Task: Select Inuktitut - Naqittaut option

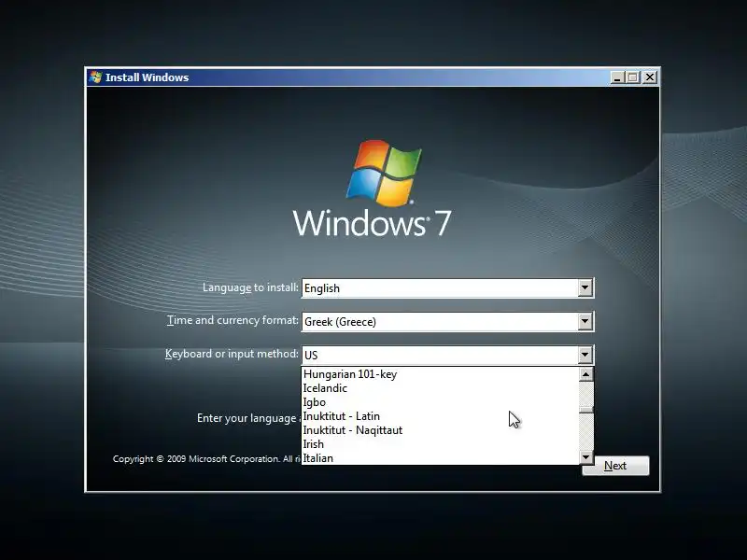Action: (x=440, y=430)
